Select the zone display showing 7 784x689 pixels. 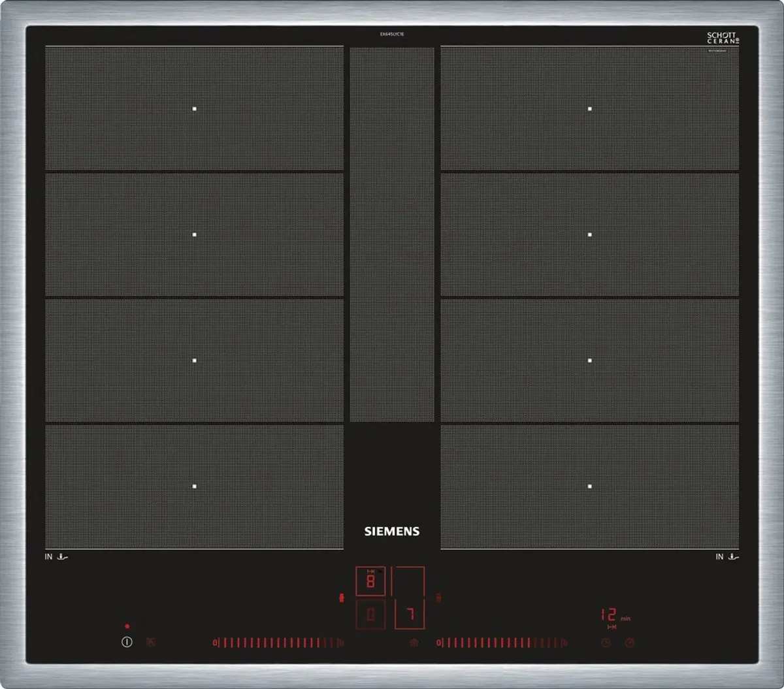click(410, 615)
